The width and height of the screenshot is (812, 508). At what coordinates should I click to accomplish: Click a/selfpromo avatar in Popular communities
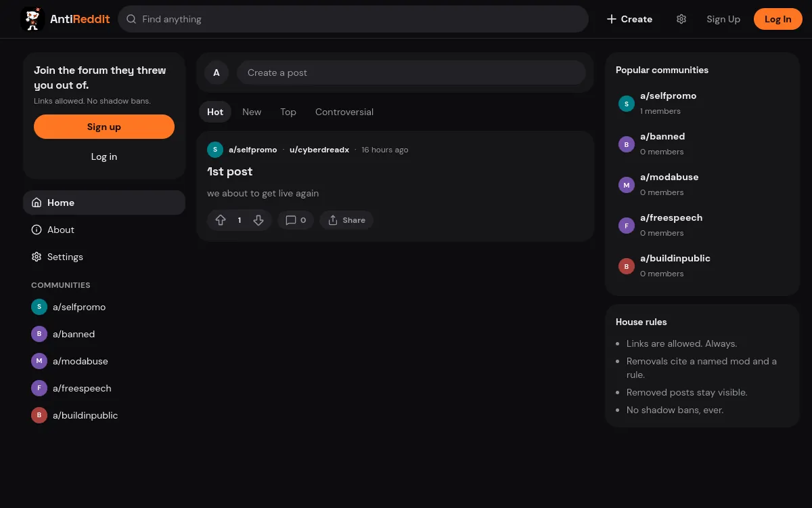coord(627,104)
